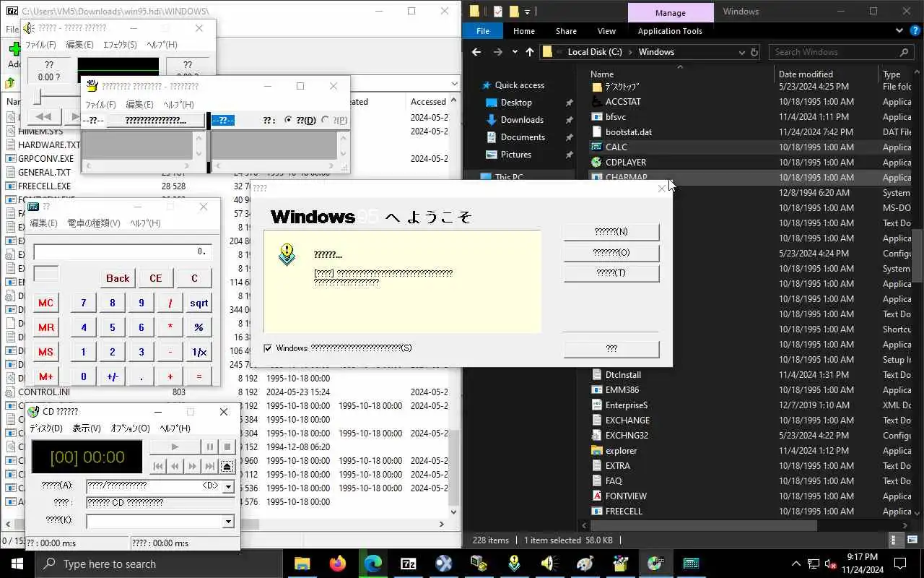The image size is (924, 578).
Task: Open the File tab in File Explorer
Action: (483, 31)
